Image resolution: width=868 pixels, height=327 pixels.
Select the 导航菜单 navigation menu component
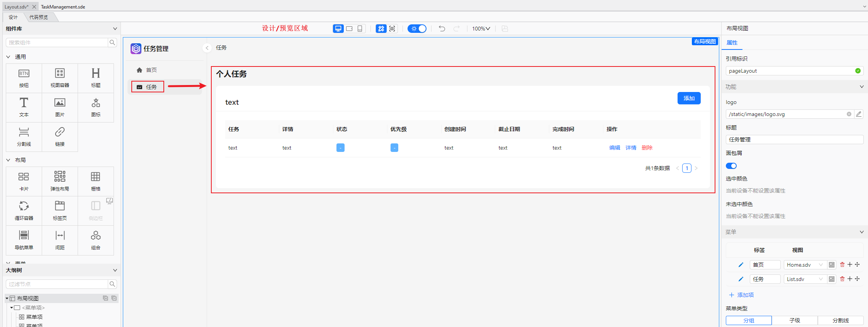point(24,240)
